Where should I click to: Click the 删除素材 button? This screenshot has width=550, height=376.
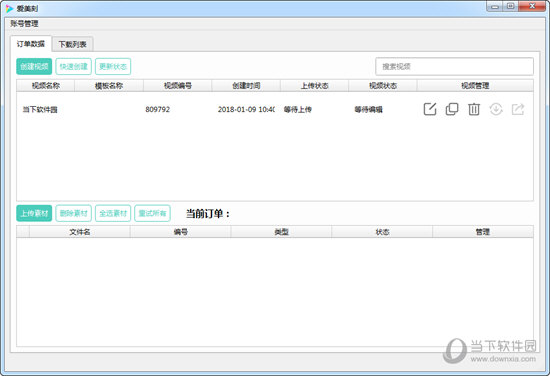click(x=73, y=213)
